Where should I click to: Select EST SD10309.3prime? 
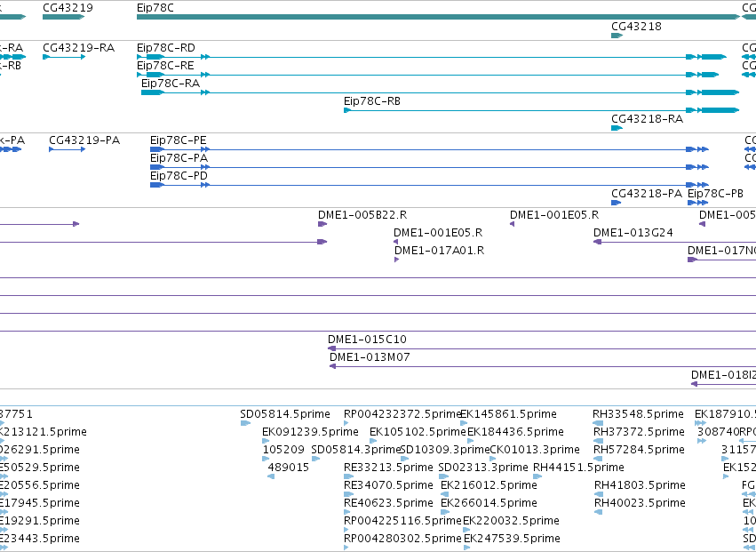click(445, 450)
